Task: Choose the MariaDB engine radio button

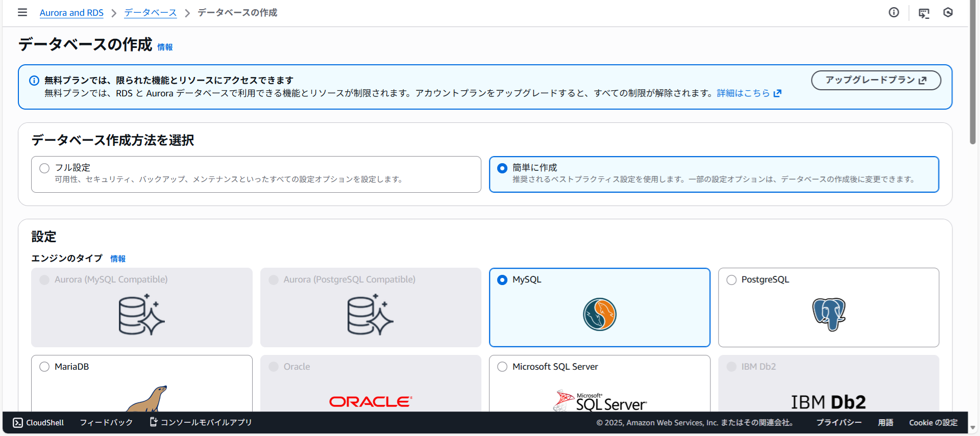Action: 45,367
